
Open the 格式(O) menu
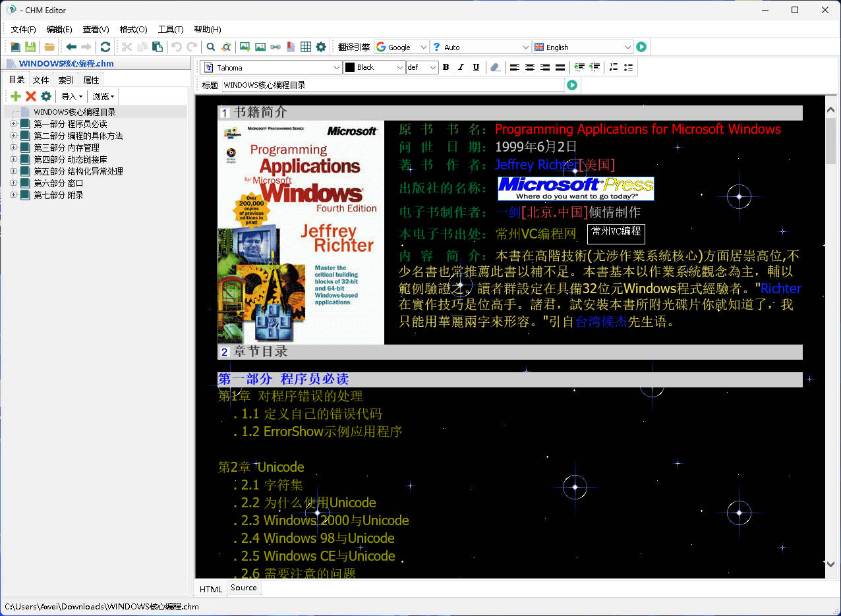tap(133, 29)
